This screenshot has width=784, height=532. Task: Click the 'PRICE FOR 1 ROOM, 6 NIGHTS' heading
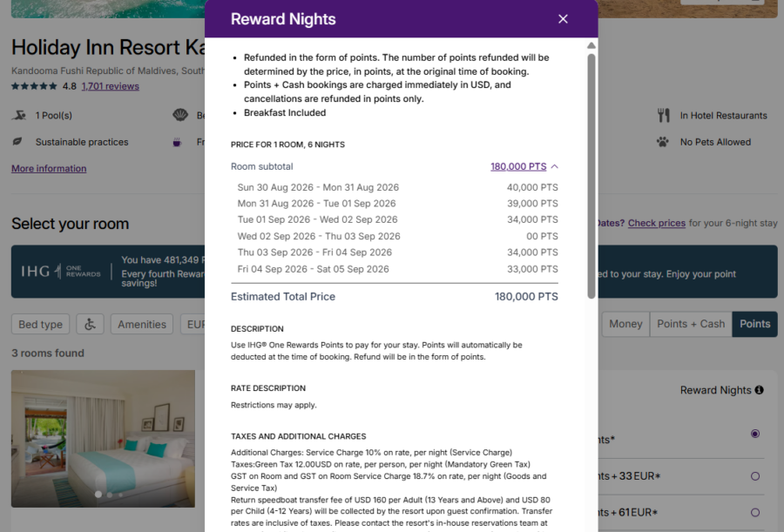click(287, 145)
